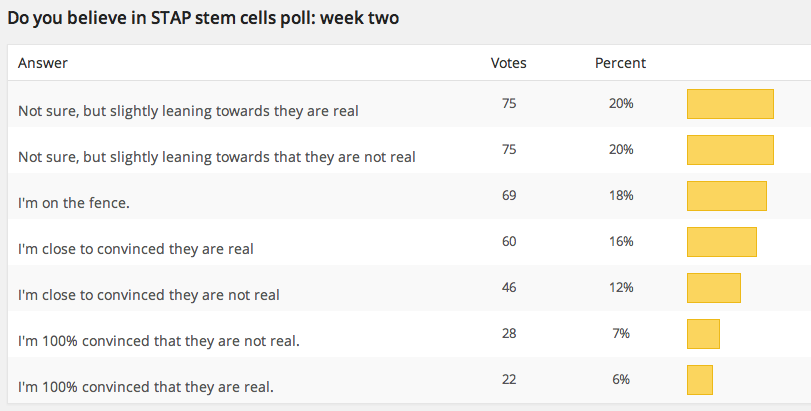Click the 69 votes count

pyautogui.click(x=509, y=195)
